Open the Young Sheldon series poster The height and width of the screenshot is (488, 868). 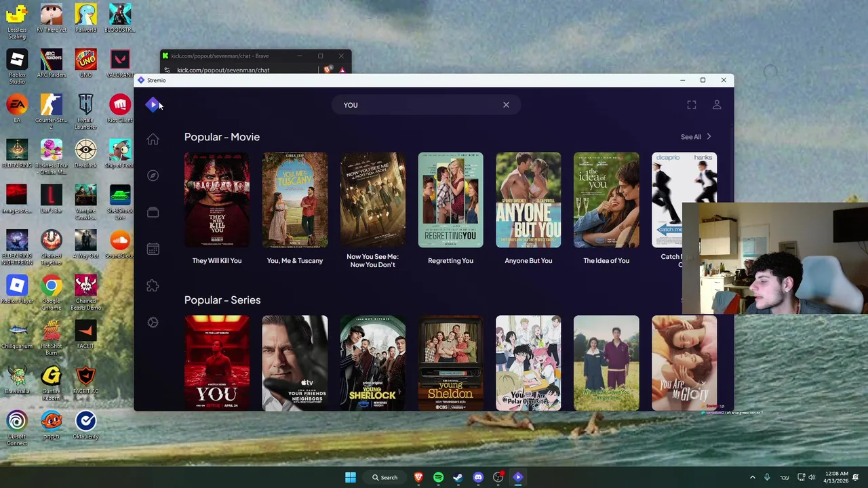point(450,363)
